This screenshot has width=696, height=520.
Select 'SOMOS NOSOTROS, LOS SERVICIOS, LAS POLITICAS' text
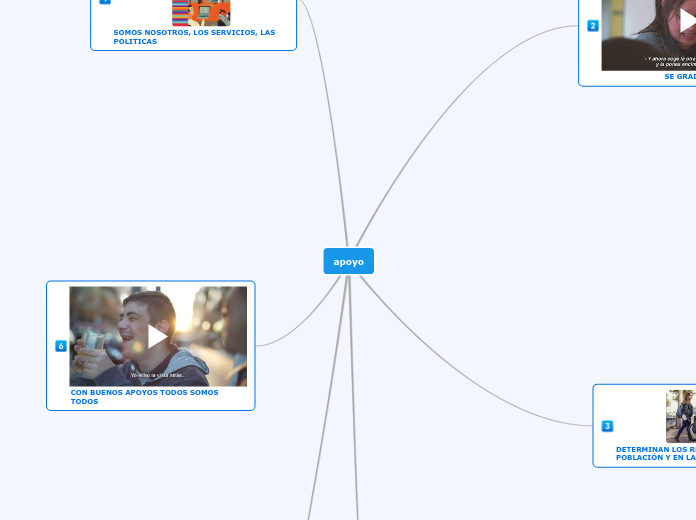194,37
